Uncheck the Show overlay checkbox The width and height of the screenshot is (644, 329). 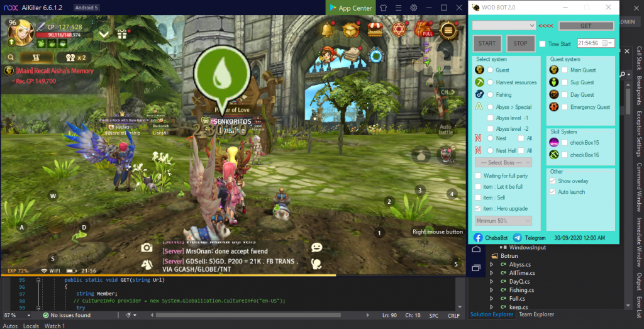(552, 181)
